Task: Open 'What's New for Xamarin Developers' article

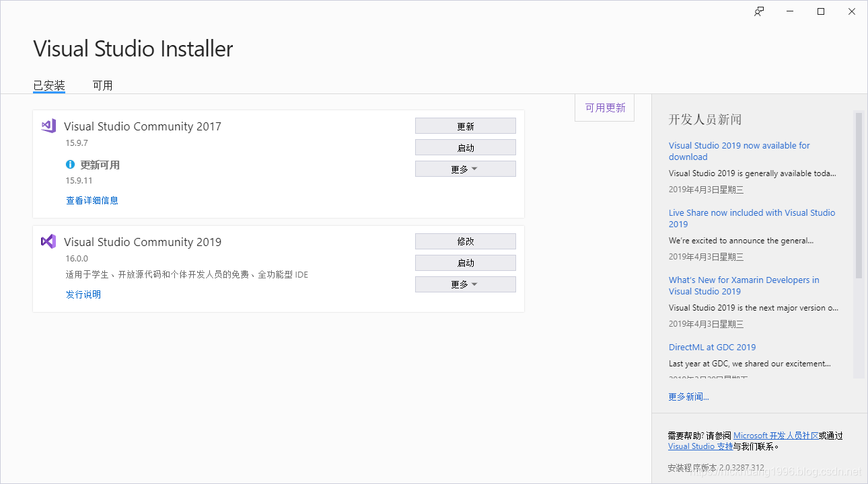Action: (744, 286)
